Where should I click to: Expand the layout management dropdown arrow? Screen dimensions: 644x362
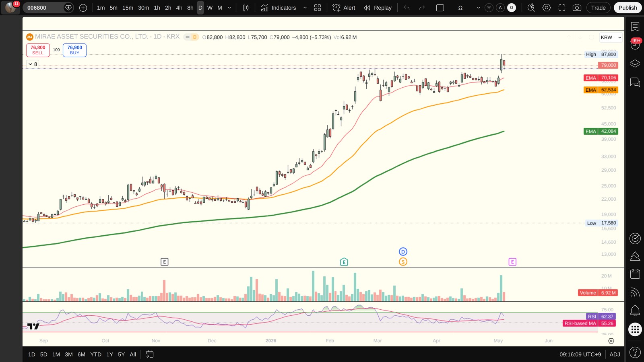[478, 8]
